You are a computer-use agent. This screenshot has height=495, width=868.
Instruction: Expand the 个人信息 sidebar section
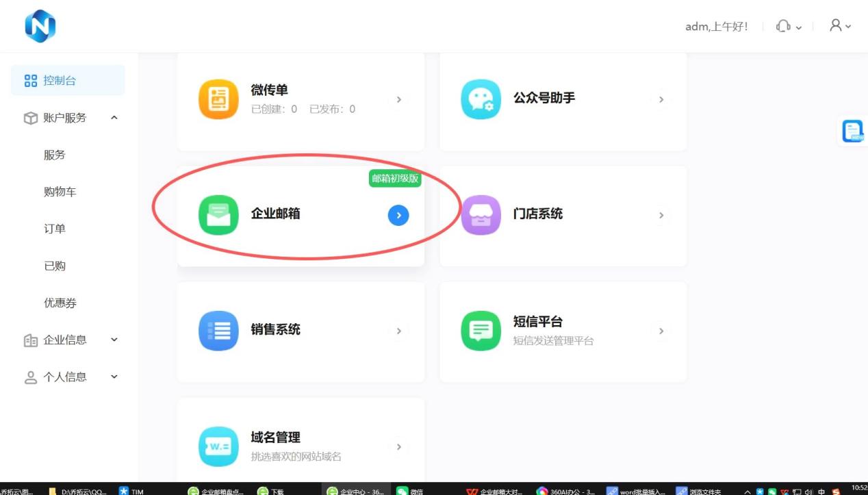(114, 377)
